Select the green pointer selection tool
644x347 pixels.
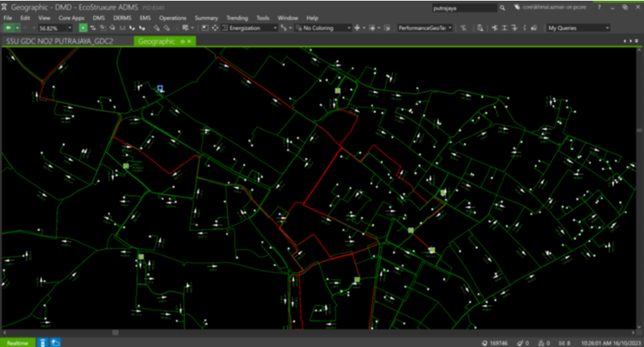point(83,28)
